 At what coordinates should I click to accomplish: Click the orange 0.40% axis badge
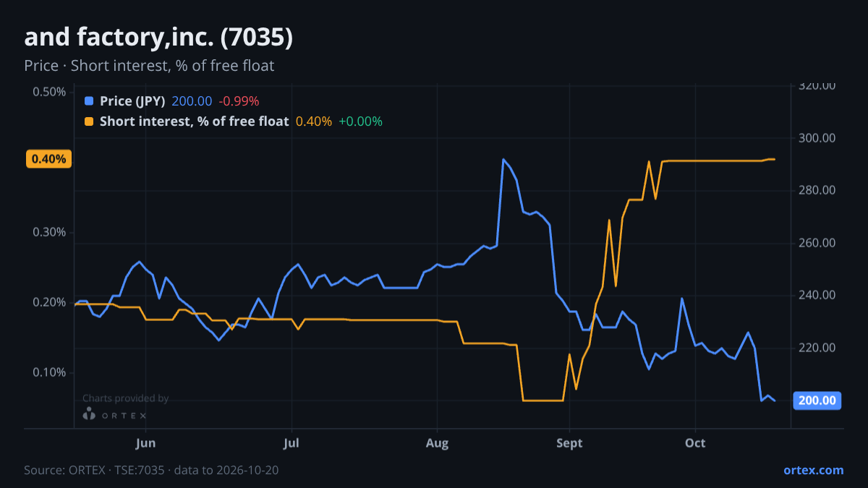pyautogui.click(x=49, y=159)
